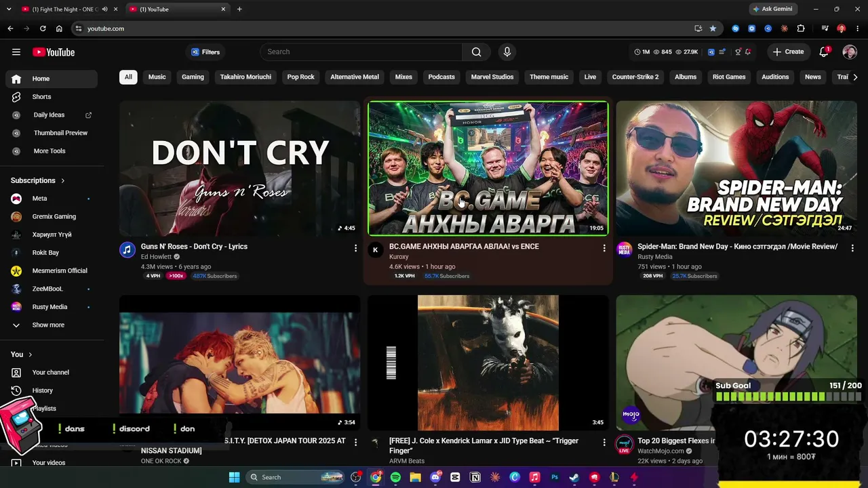Play the Don't Cry lyrics video thumbnail
The image size is (868, 488).
(x=240, y=168)
